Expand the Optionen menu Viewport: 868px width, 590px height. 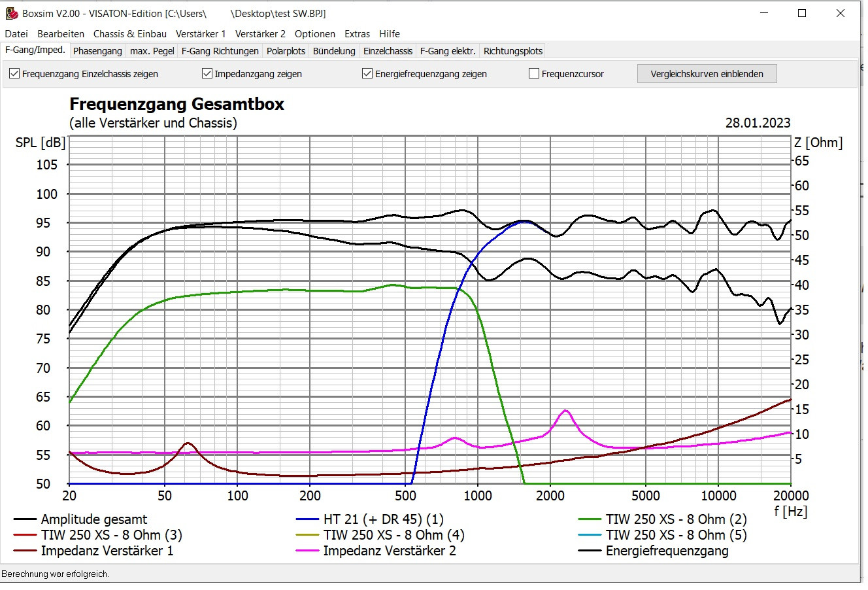point(315,34)
